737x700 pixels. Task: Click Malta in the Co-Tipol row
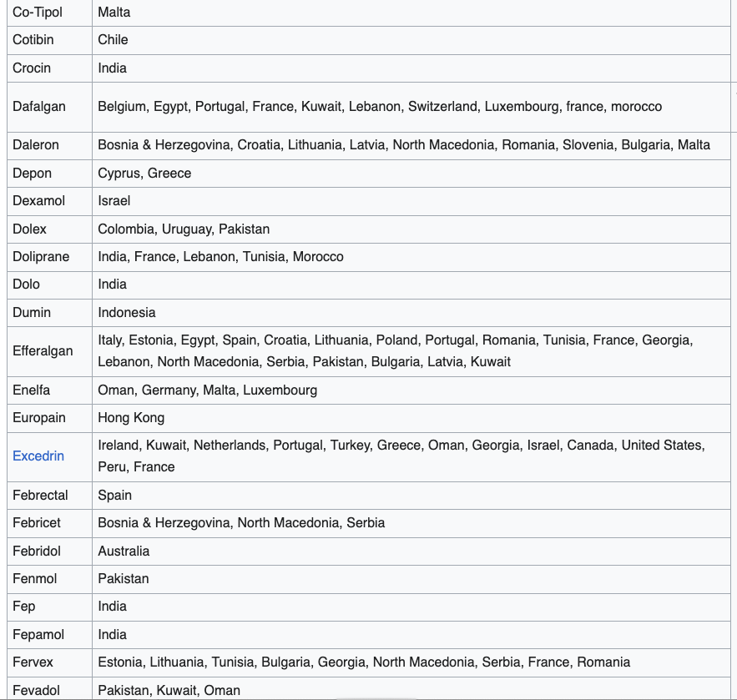tap(114, 13)
